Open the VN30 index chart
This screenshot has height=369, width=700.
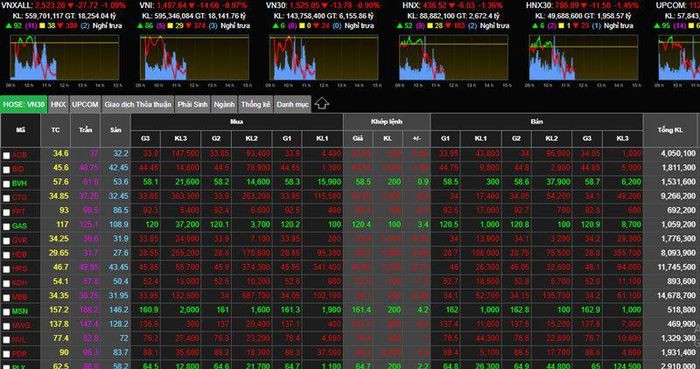(324, 58)
